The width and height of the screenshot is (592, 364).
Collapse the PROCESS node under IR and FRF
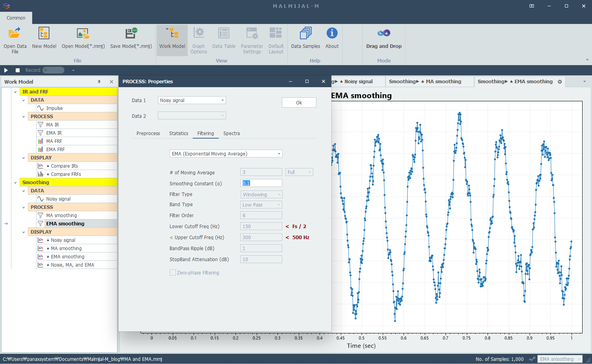tap(24, 117)
